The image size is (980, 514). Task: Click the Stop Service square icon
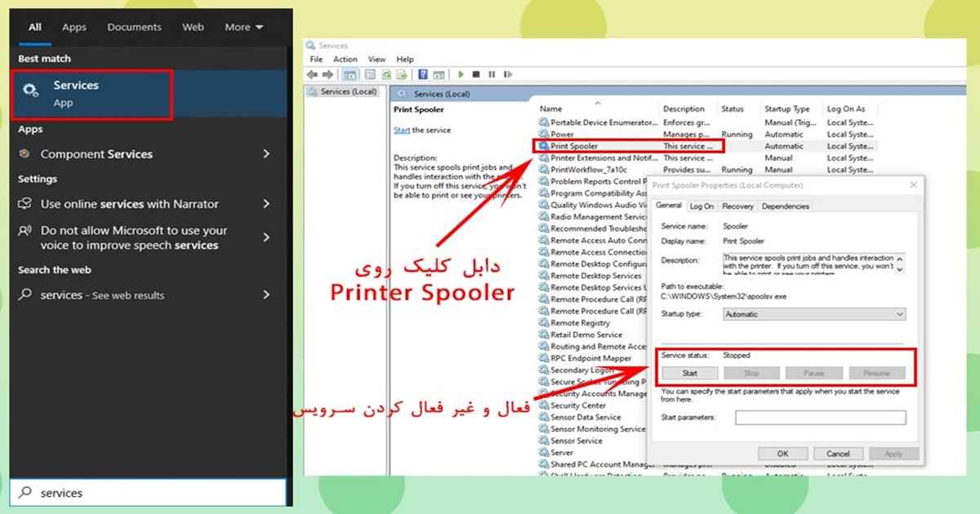tap(475, 74)
